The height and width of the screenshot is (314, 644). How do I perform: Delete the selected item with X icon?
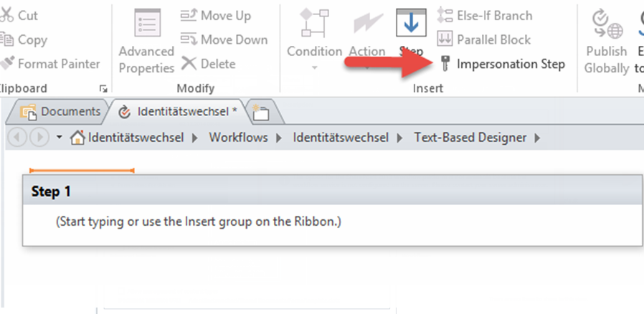pos(189,64)
